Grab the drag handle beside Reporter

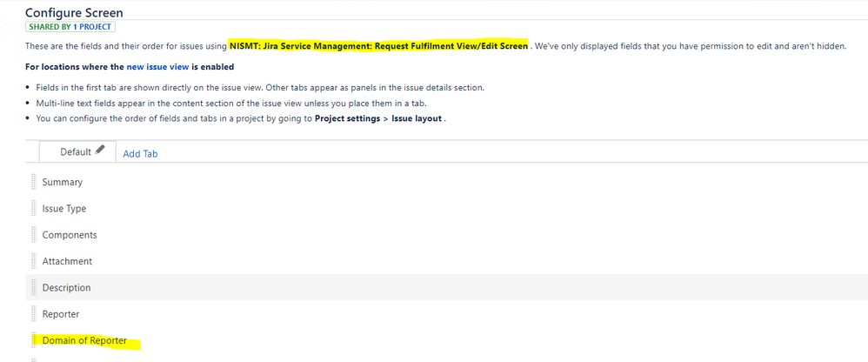click(34, 314)
